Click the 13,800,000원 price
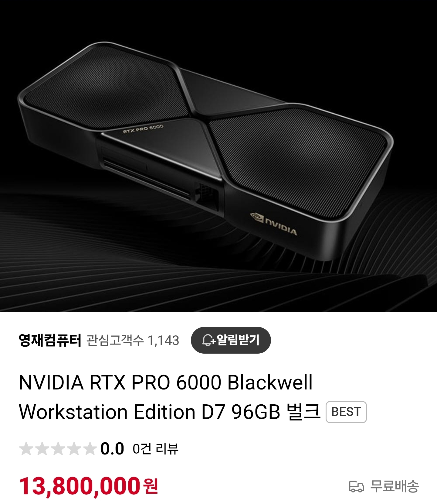The height and width of the screenshot is (504, 437). pos(88,486)
